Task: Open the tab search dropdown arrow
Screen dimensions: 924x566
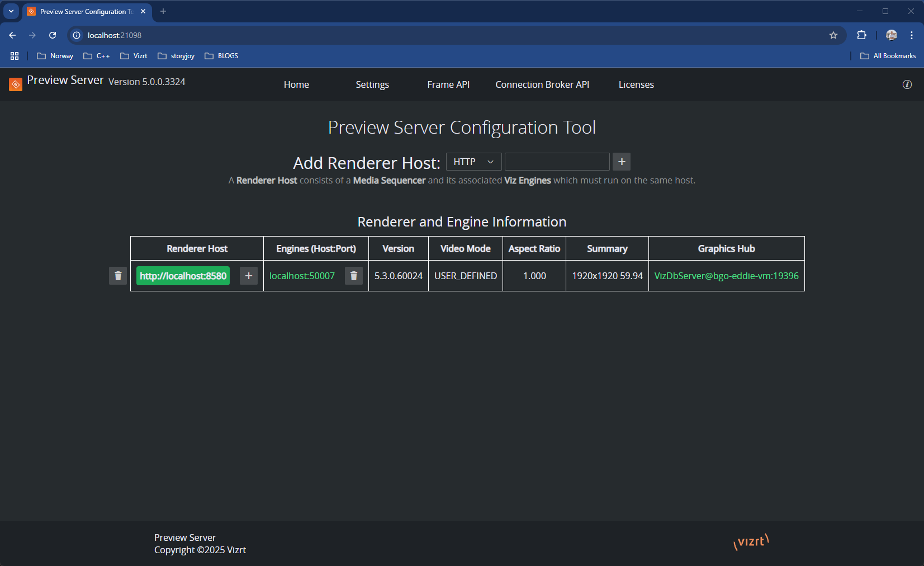Action: pyautogui.click(x=11, y=11)
